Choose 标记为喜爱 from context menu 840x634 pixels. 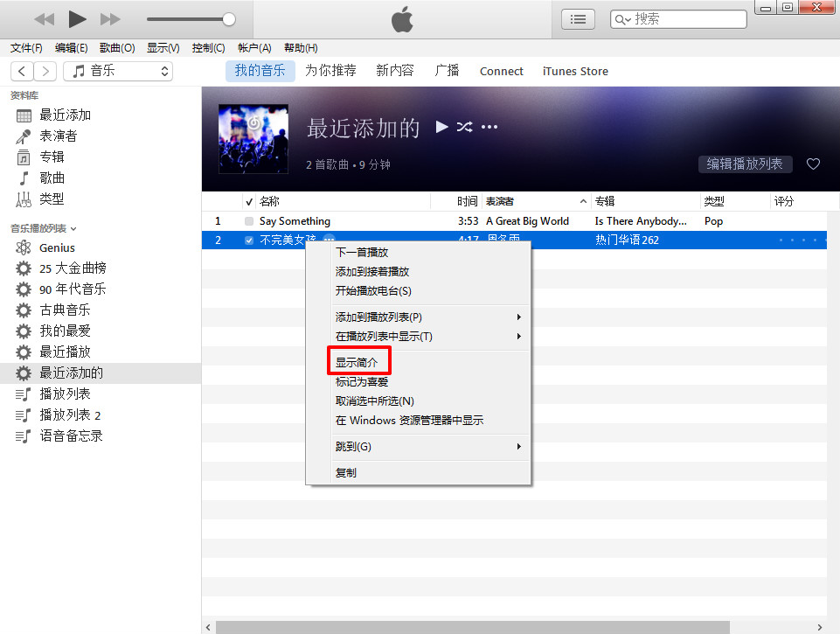[x=419, y=382]
